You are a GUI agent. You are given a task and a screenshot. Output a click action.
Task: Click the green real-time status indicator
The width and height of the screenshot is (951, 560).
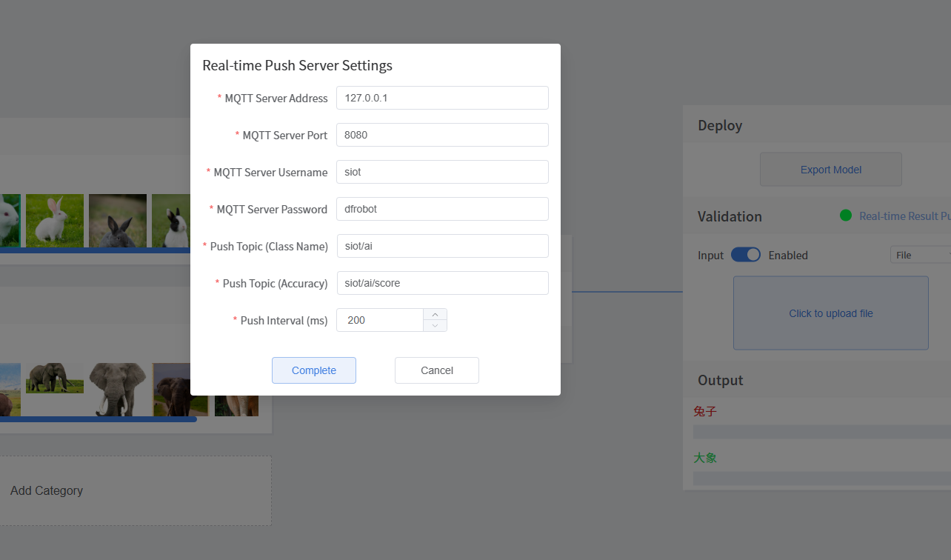pos(846,216)
